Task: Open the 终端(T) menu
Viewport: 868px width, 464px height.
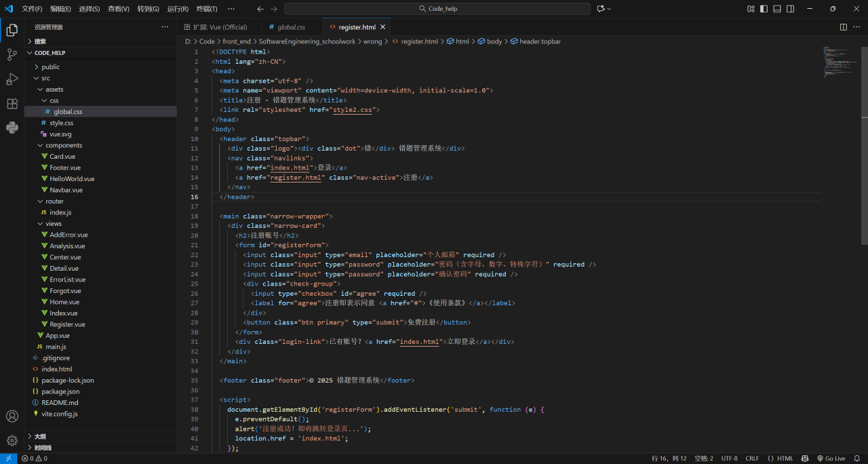Action: click(x=207, y=9)
